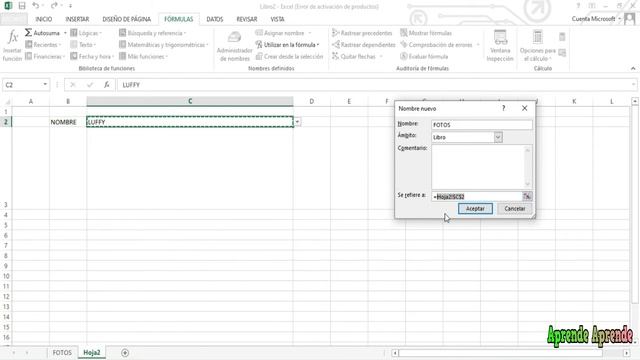The width and height of the screenshot is (640, 360).
Task: Open Recientes functions list
Action: 43,44
